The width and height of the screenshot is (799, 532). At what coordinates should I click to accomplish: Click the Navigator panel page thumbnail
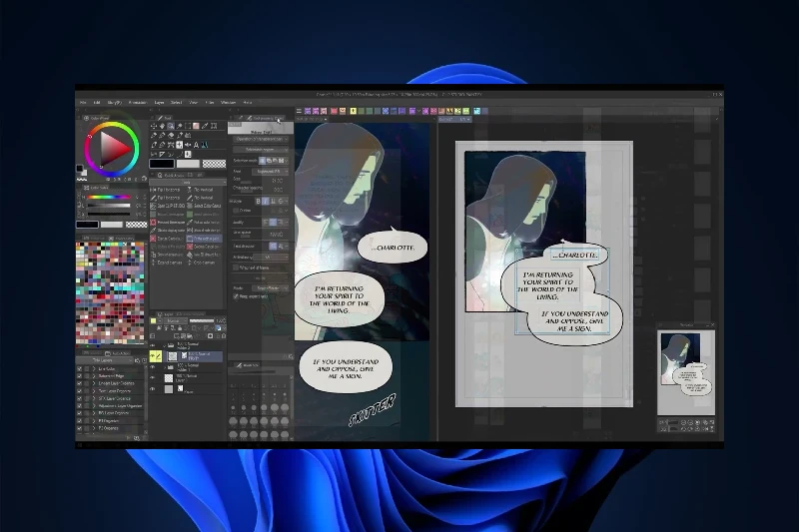(x=679, y=365)
